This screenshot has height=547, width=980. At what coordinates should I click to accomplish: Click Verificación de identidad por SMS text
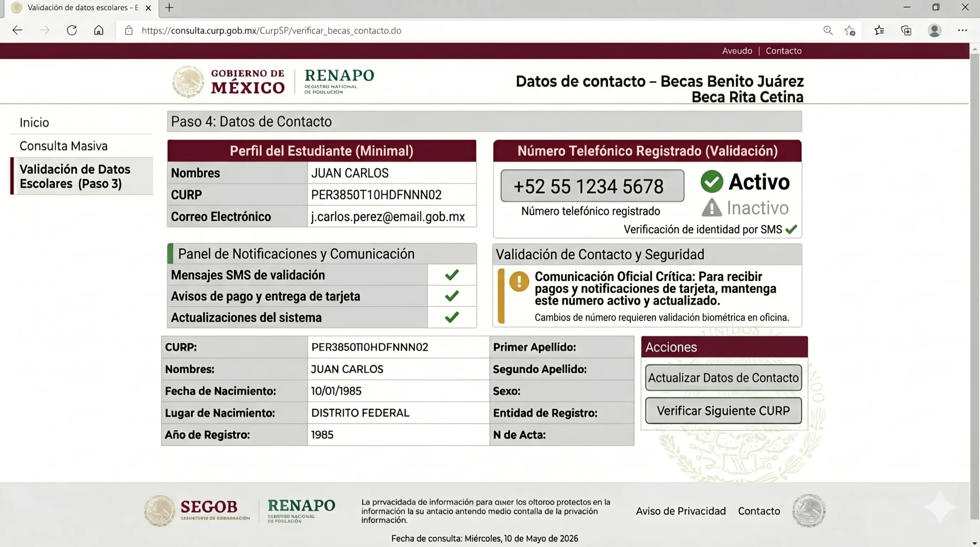pos(702,229)
